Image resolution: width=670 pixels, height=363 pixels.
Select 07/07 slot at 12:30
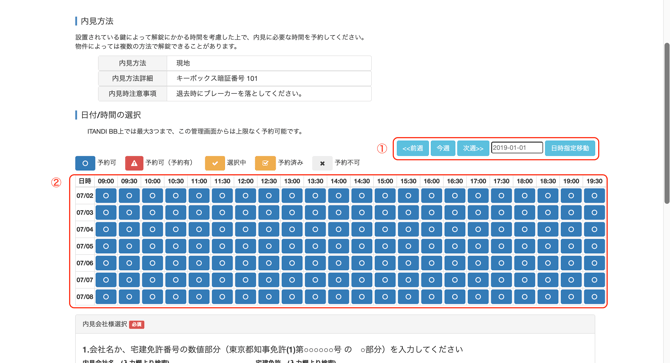click(269, 280)
